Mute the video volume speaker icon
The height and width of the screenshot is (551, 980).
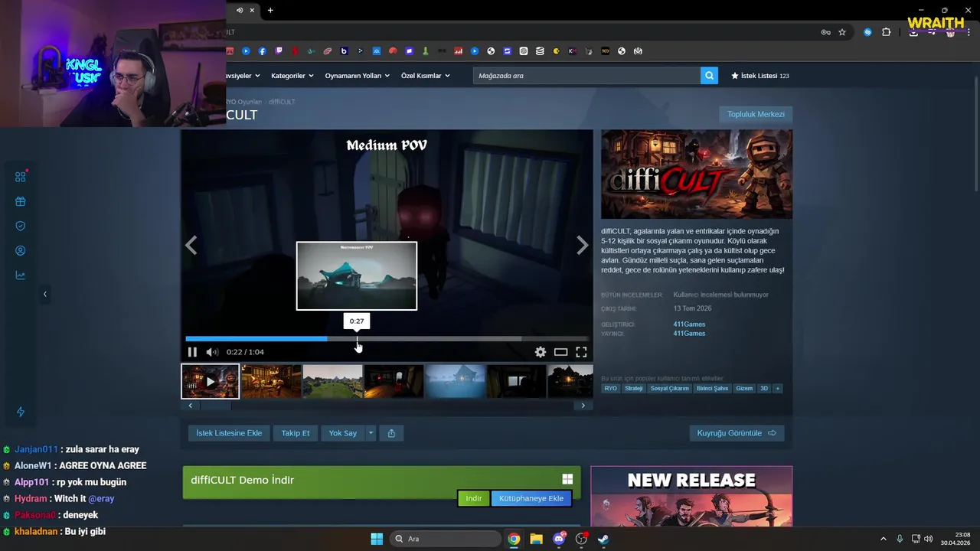point(212,352)
